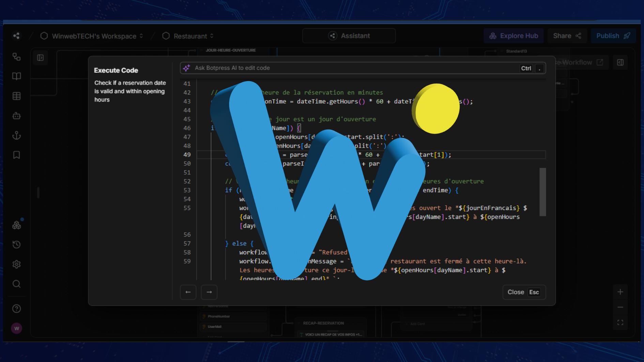
Task: Toggle the right inspector panel icon
Action: (x=620, y=62)
